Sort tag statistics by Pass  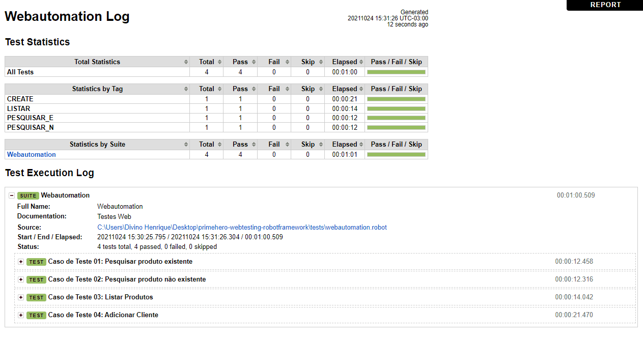point(240,89)
